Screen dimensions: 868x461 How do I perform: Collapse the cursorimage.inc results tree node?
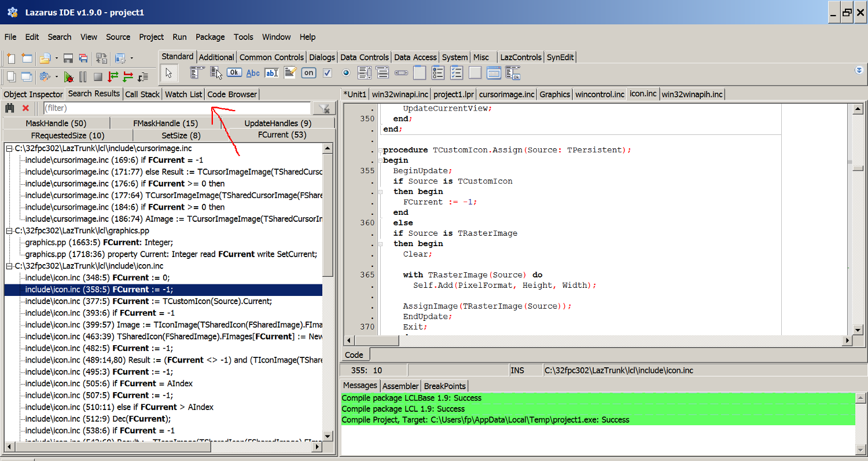[9, 149]
